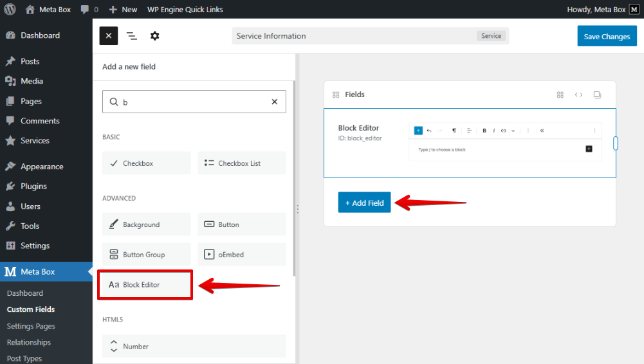Viewport: 644px width, 364px height.
Task: Add a Checkbox List field
Action: click(x=241, y=163)
